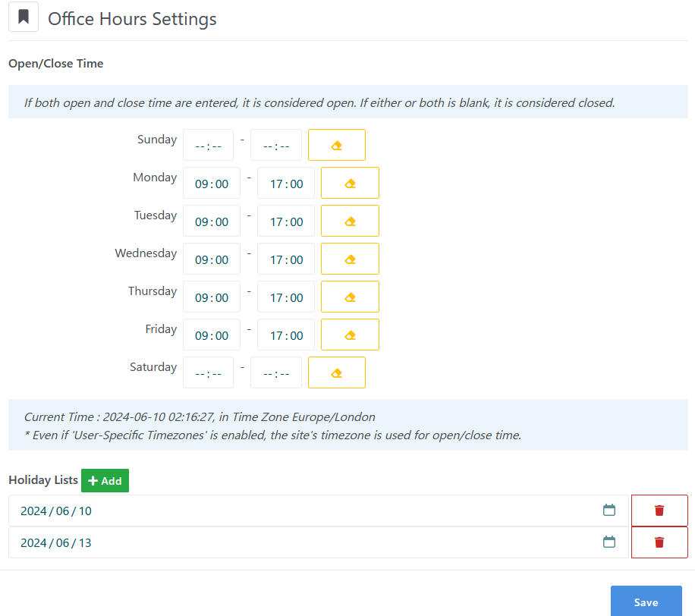Erase Monday's open and close times

click(349, 182)
